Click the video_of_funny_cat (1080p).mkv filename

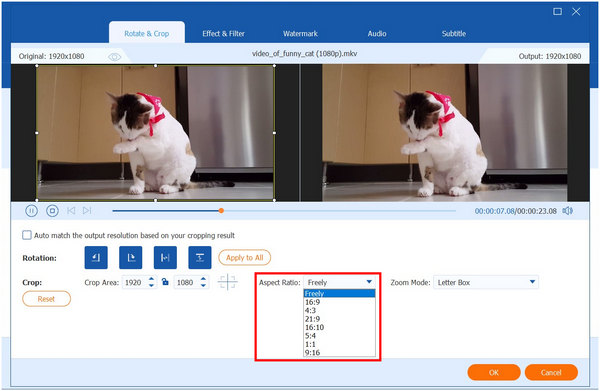[305, 54]
